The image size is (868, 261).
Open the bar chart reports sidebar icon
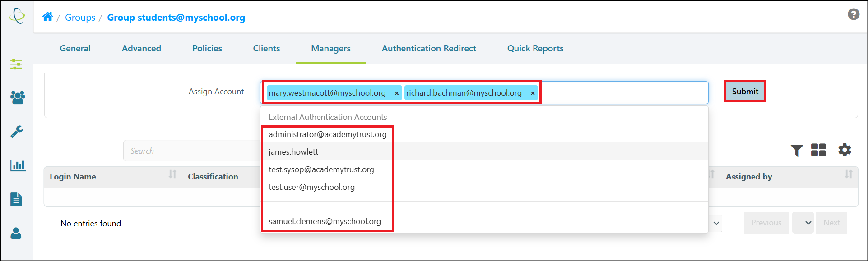[18, 165]
